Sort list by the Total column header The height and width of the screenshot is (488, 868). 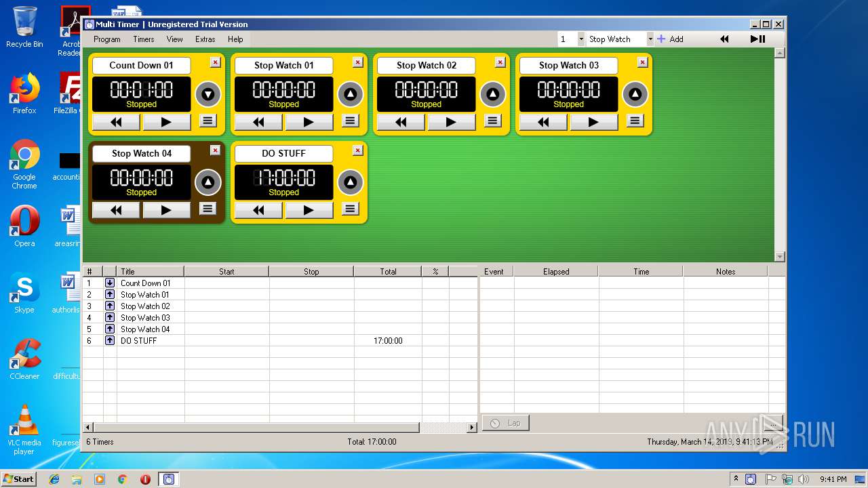tap(388, 272)
